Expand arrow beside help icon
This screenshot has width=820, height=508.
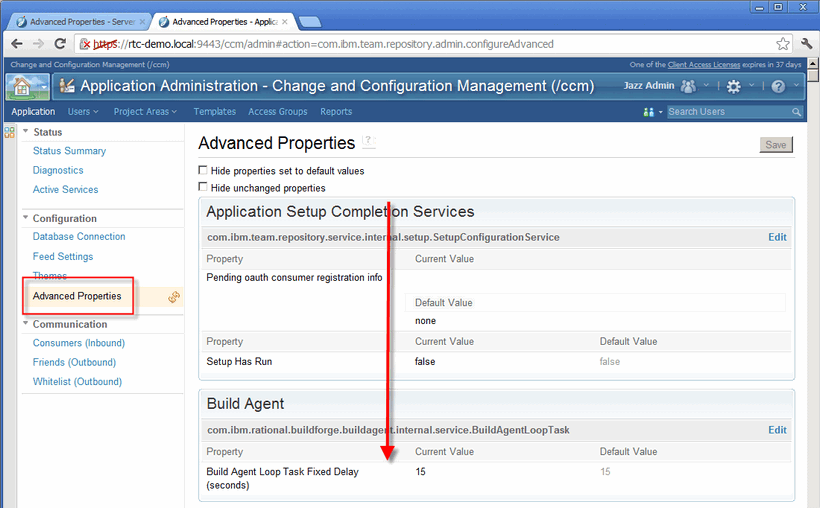[796, 85]
